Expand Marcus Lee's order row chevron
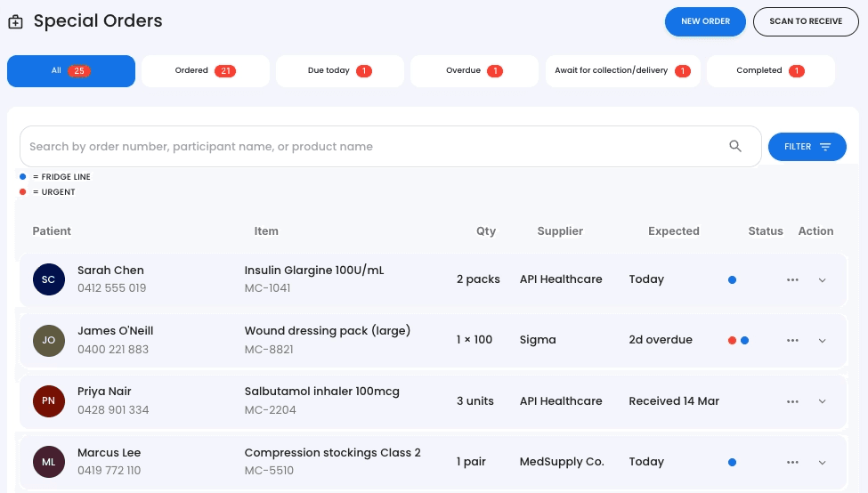Screen dimensions: 868x493 823,462
